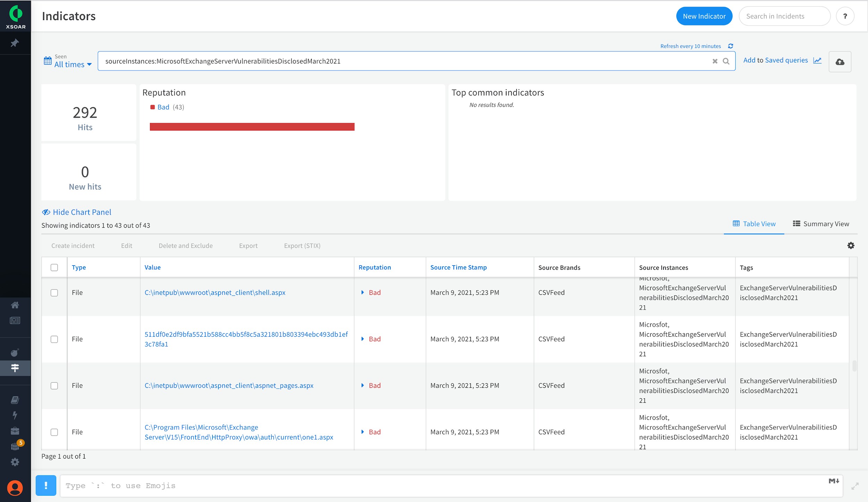Image resolution: width=868 pixels, height=502 pixels.
Task: Check the shell.aspx row checkbox
Action: (54, 293)
